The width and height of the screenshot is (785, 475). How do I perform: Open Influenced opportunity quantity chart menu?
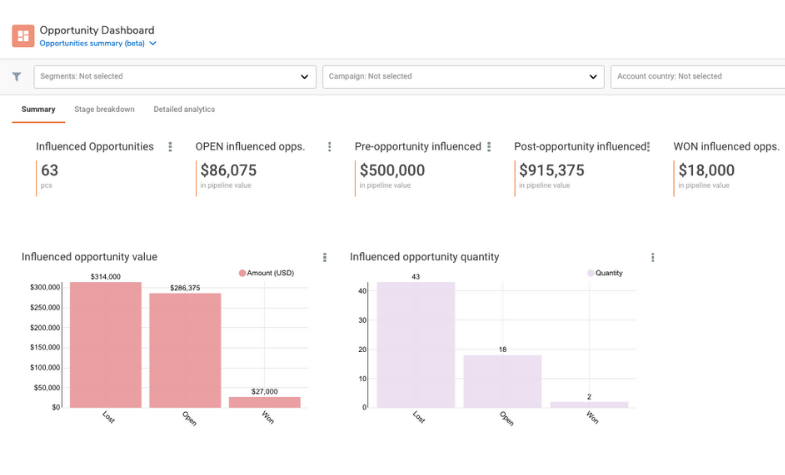(x=653, y=257)
